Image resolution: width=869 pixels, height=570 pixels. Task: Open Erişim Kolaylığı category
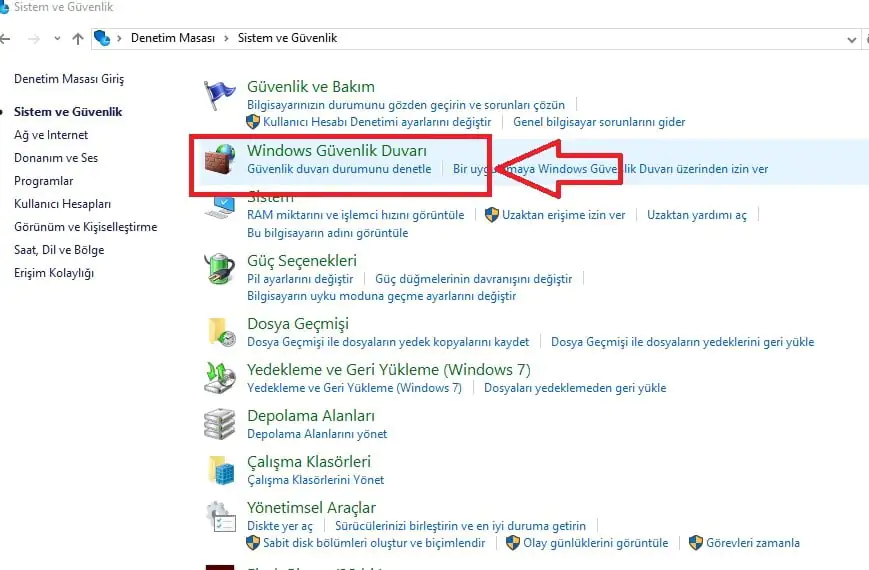[x=54, y=273]
